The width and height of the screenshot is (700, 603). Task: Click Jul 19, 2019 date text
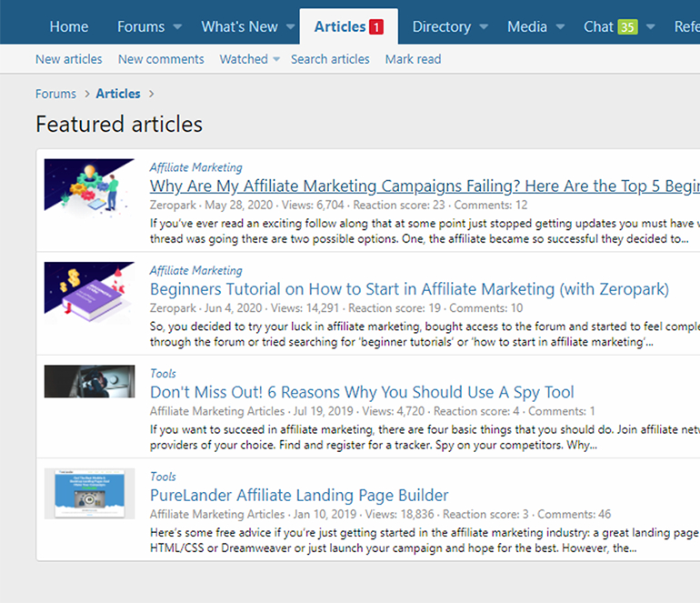pyautogui.click(x=323, y=411)
